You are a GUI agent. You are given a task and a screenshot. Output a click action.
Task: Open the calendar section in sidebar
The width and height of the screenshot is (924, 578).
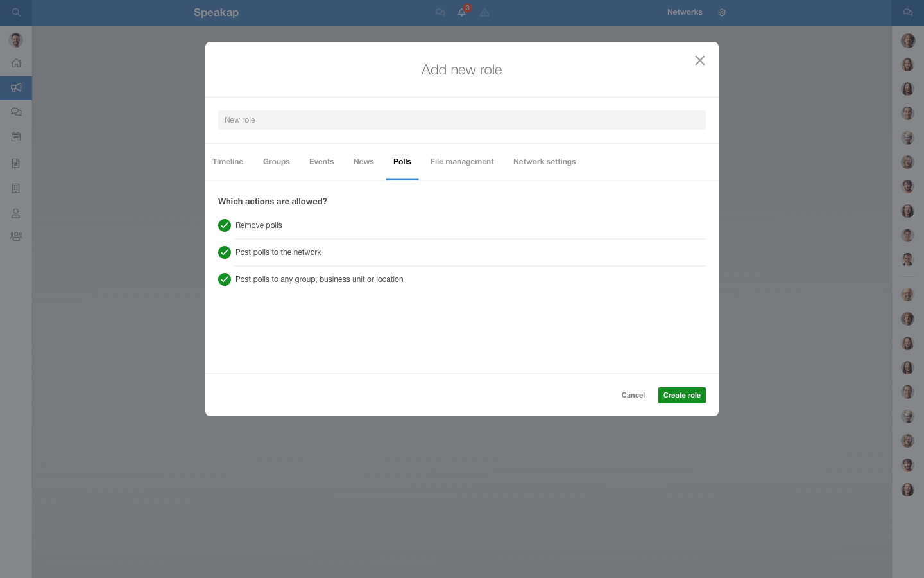[x=15, y=136]
